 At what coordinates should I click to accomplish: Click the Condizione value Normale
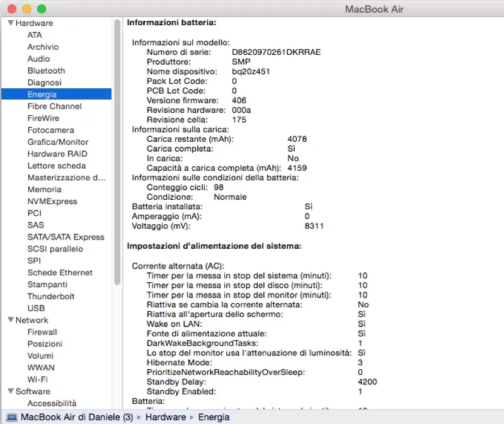[230, 197]
